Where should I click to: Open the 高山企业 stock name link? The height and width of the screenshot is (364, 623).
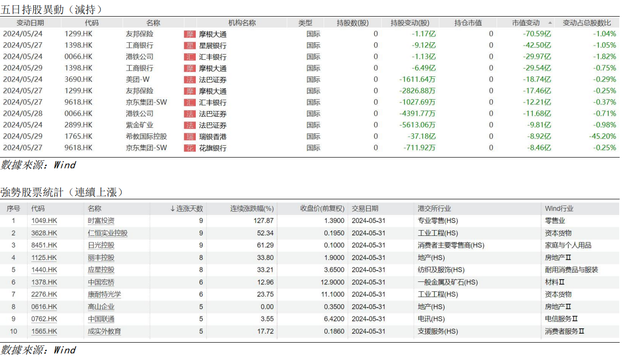point(101,307)
